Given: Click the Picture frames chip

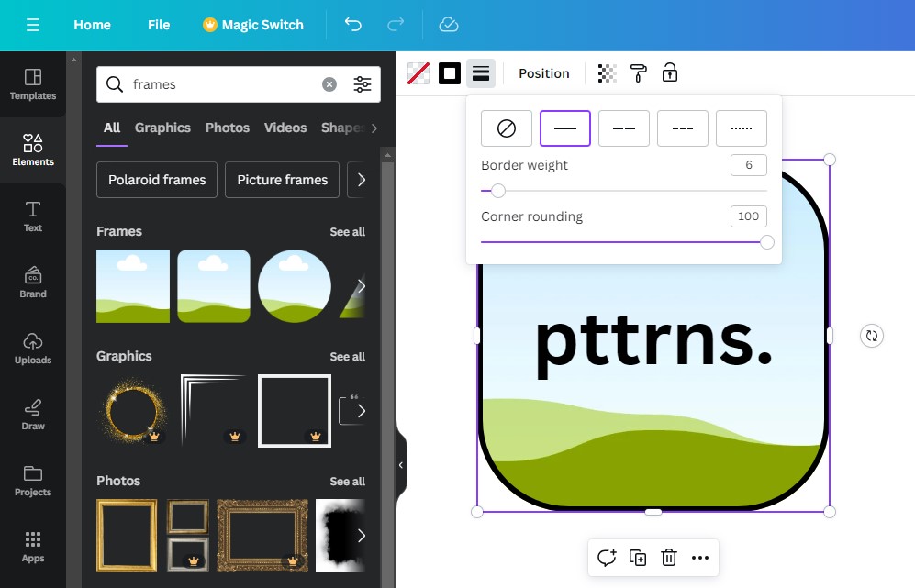Looking at the screenshot, I should pyautogui.click(x=283, y=180).
